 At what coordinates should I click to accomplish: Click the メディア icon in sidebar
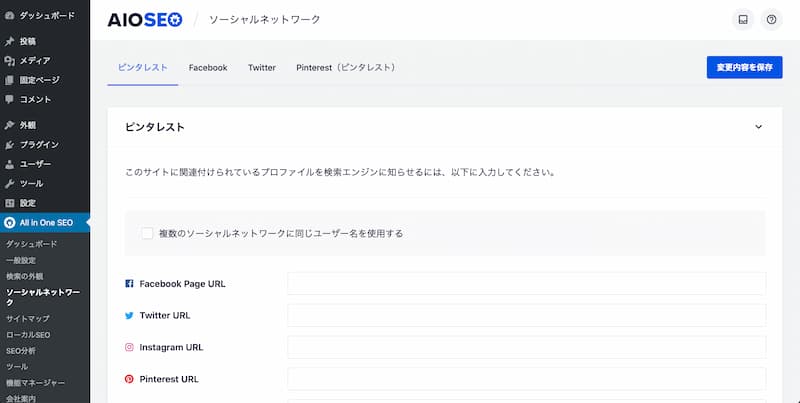[9, 61]
